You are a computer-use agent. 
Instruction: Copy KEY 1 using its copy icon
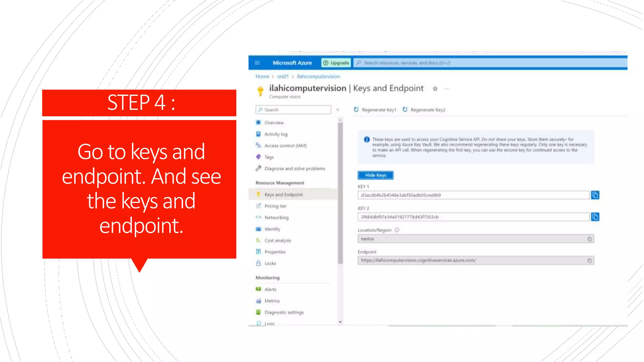click(x=595, y=195)
